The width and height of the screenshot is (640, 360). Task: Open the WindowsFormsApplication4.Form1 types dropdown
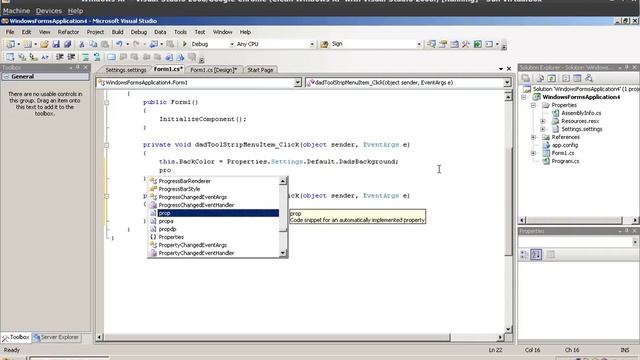[x=298, y=82]
